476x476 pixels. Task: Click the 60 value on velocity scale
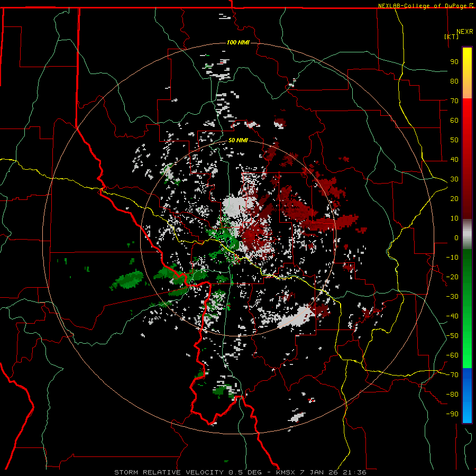click(x=454, y=121)
